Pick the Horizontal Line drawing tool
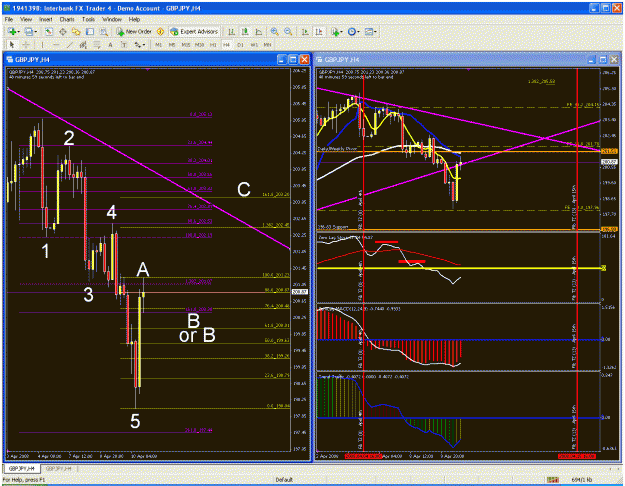The width and height of the screenshot is (625, 486). [x=56, y=45]
